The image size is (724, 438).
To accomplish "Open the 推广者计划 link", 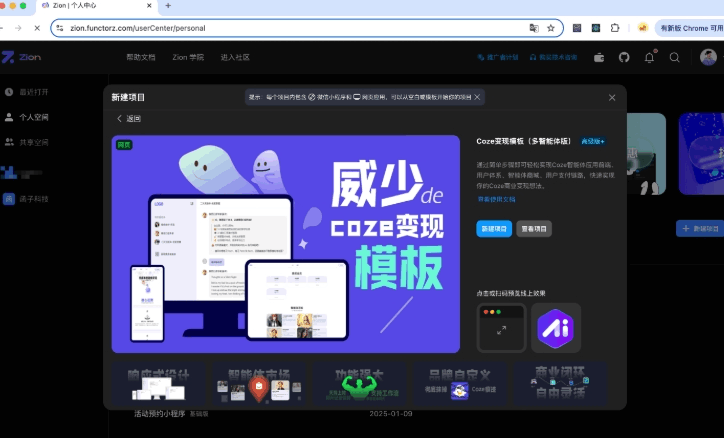I will pyautogui.click(x=498, y=57).
